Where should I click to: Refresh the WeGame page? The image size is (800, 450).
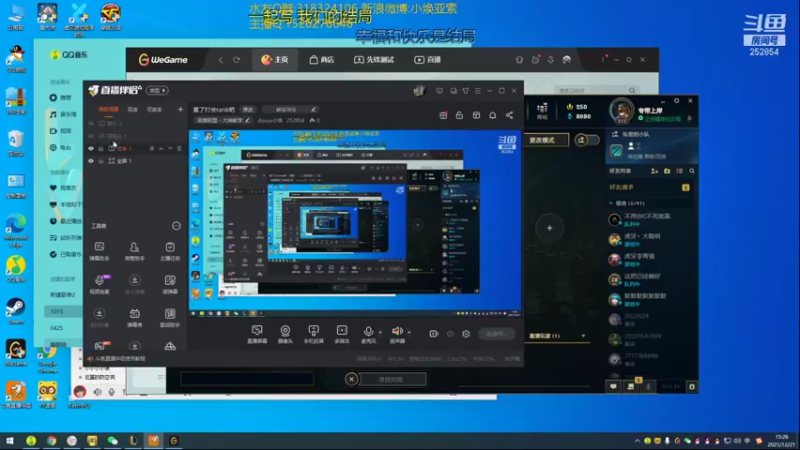tap(237, 60)
